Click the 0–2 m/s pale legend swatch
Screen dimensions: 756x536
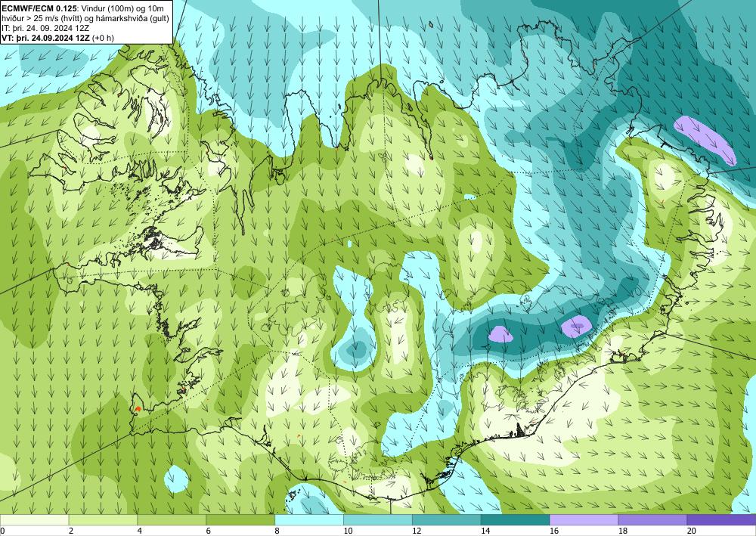tap(35, 519)
